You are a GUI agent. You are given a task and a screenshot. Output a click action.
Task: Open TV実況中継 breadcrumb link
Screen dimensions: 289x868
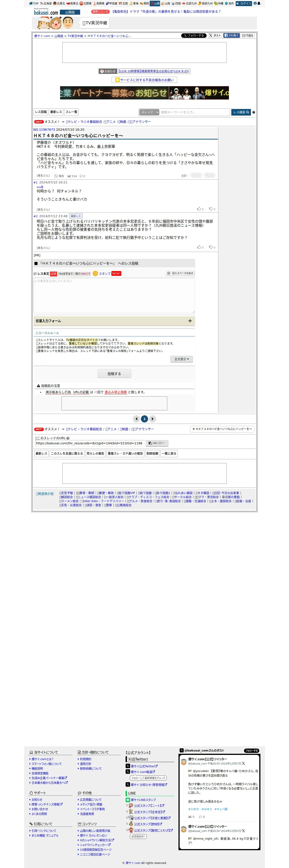tap(75, 36)
